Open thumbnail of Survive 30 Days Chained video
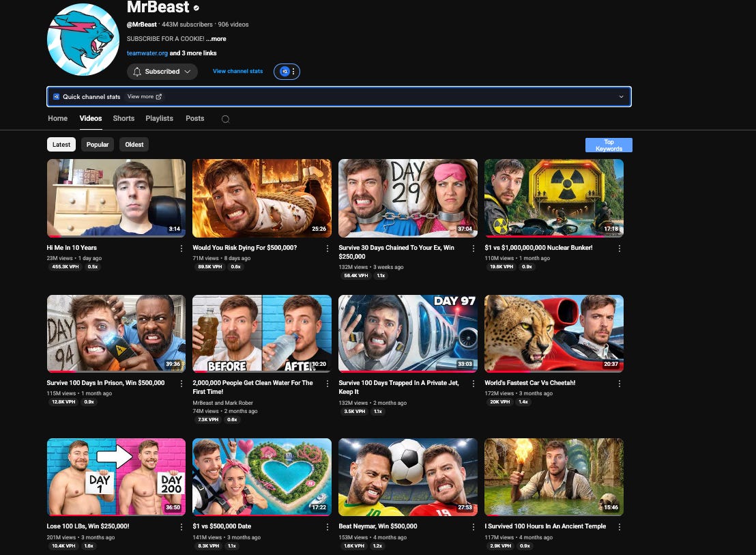 point(408,198)
